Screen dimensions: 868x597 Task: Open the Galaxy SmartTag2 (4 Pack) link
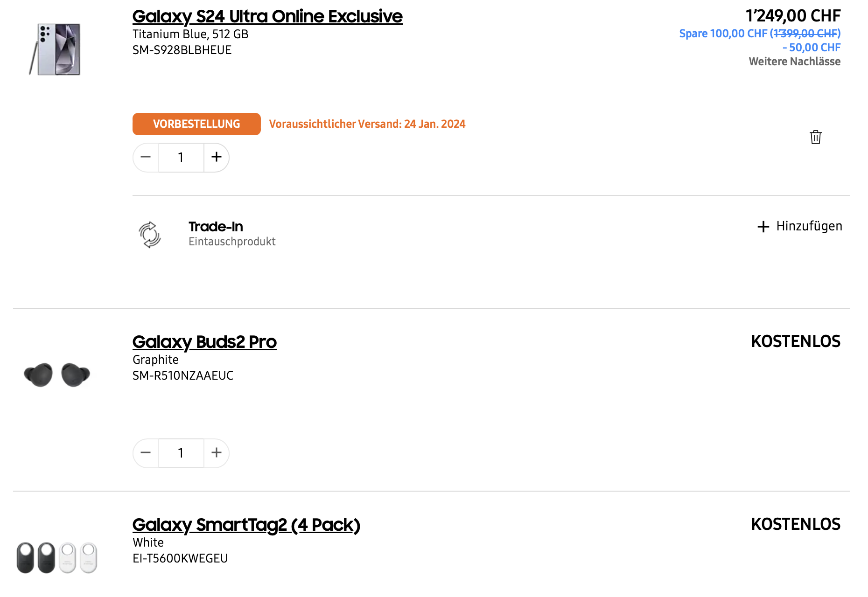coord(246,525)
